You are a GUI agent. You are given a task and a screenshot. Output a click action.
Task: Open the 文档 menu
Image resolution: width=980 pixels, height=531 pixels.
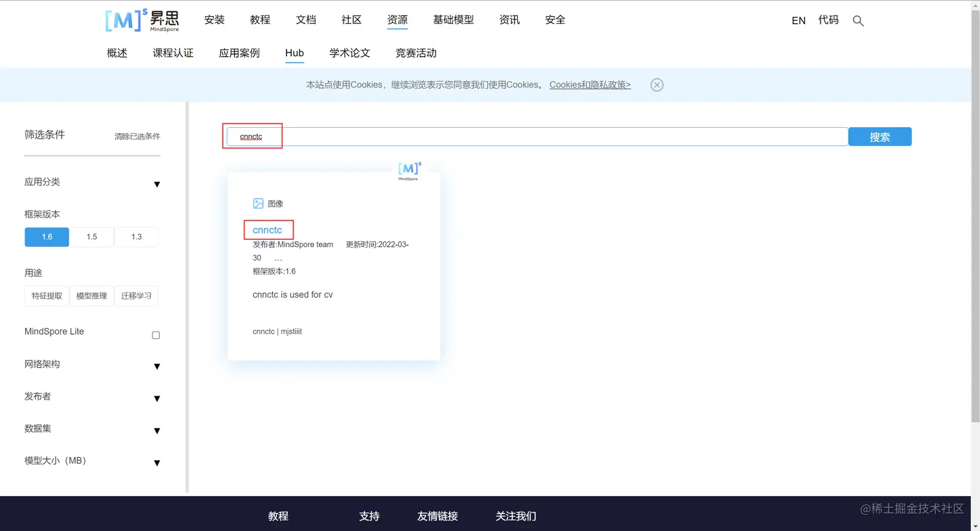pyautogui.click(x=306, y=20)
